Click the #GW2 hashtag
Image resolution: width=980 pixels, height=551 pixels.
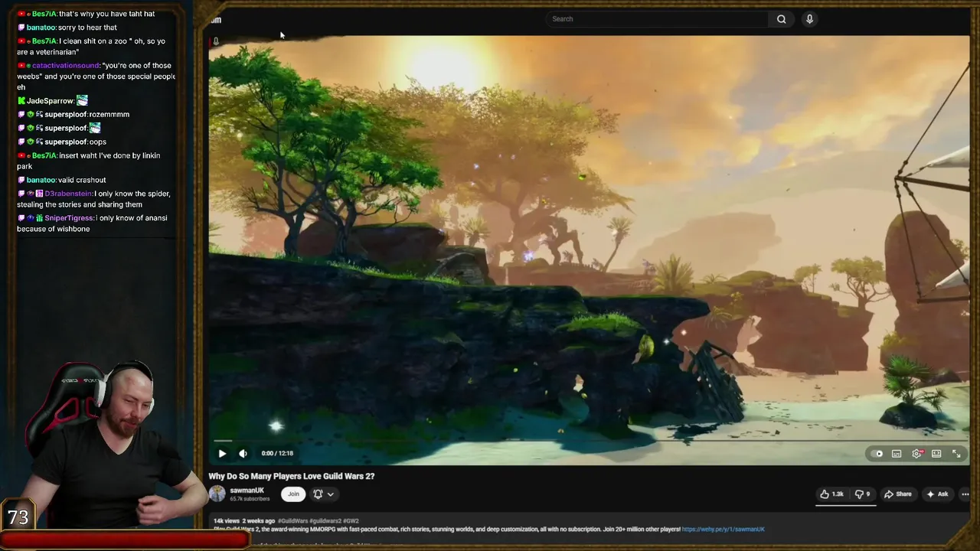tap(351, 521)
